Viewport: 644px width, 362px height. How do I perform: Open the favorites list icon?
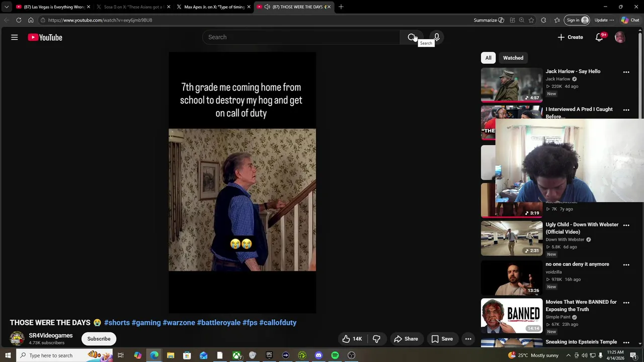tap(557, 20)
